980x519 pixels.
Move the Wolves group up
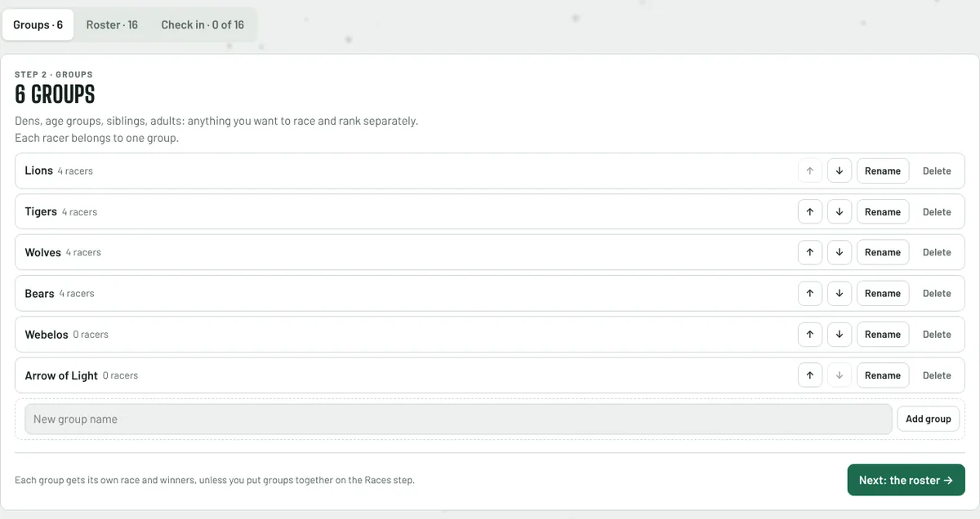810,252
